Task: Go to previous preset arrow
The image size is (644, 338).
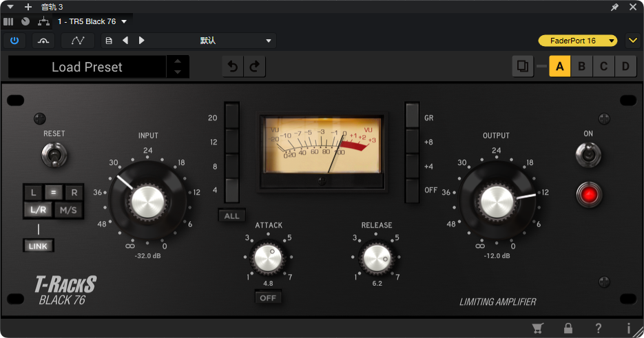Action: pos(125,40)
